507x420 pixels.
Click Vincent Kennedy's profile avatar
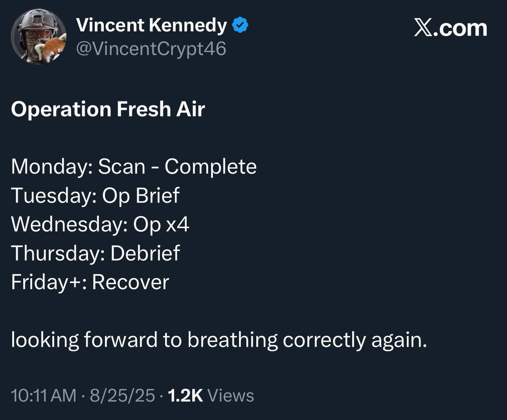pos(38,37)
